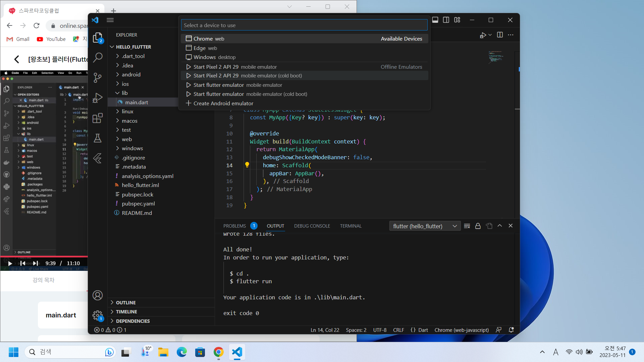644x362 pixels.
Task: Click the Windows Start button
Action: click(x=14, y=352)
